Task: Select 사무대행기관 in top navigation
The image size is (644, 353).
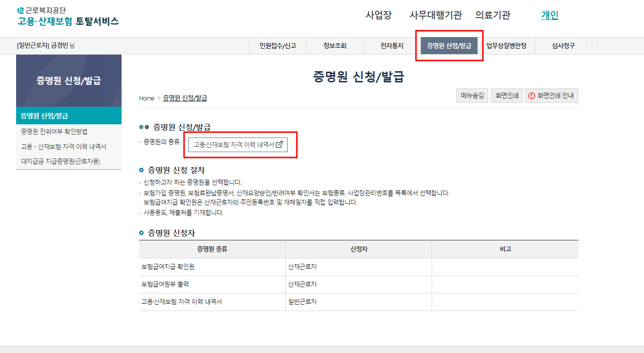Action: pyautogui.click(x=435, y=15)
